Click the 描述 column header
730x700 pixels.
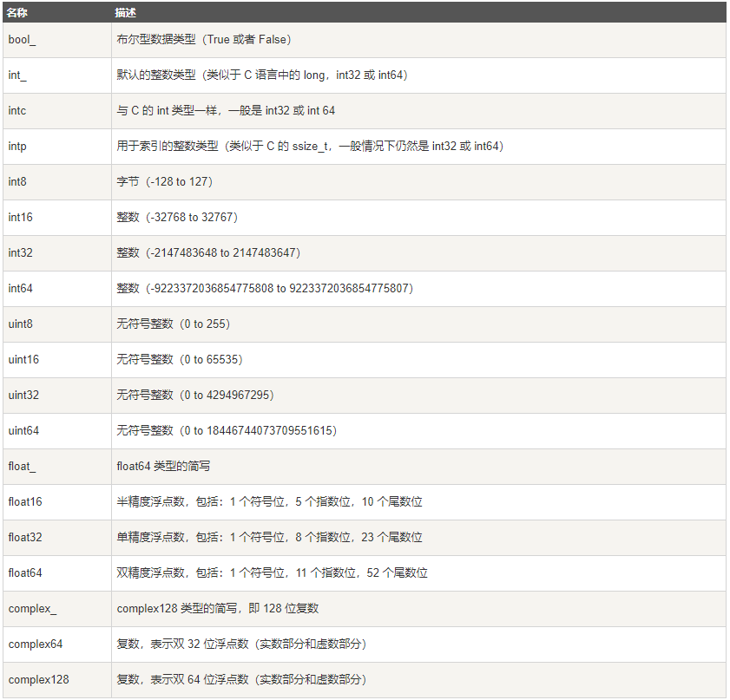pos(418,12)
